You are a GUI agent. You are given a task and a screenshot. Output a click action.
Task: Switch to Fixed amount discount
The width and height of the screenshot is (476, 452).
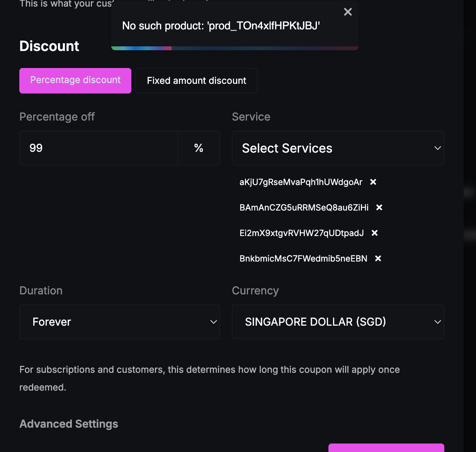[196, 81]
